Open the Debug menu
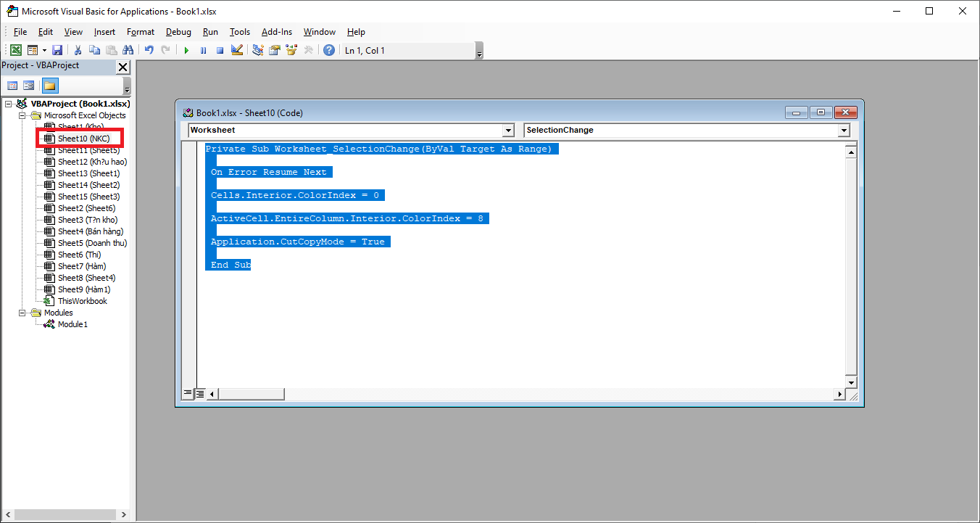The width and height of the screenshot is (980, 523). [x=178, y=32]
